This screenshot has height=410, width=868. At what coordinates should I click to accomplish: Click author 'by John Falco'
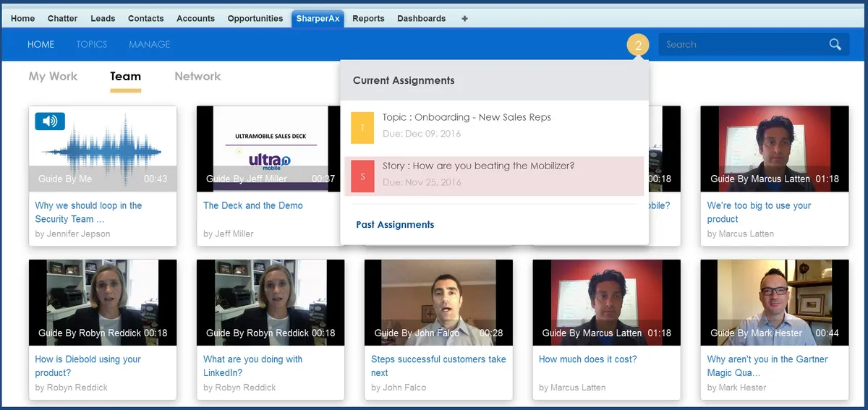pos(400,388)
